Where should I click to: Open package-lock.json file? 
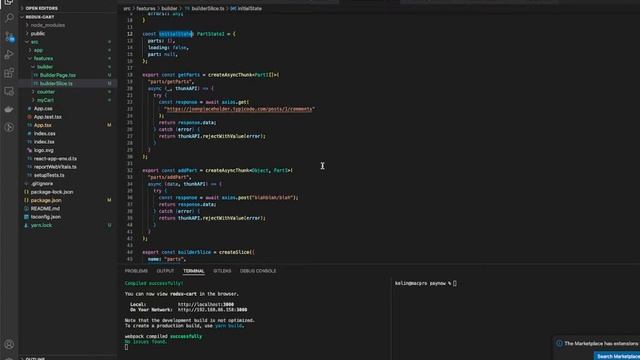[52, 192]
